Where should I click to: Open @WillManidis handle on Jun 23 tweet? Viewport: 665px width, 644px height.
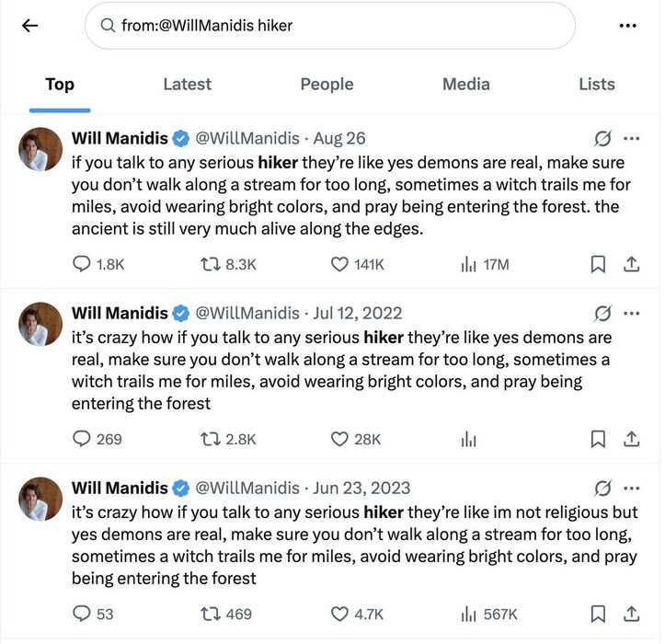247,488
